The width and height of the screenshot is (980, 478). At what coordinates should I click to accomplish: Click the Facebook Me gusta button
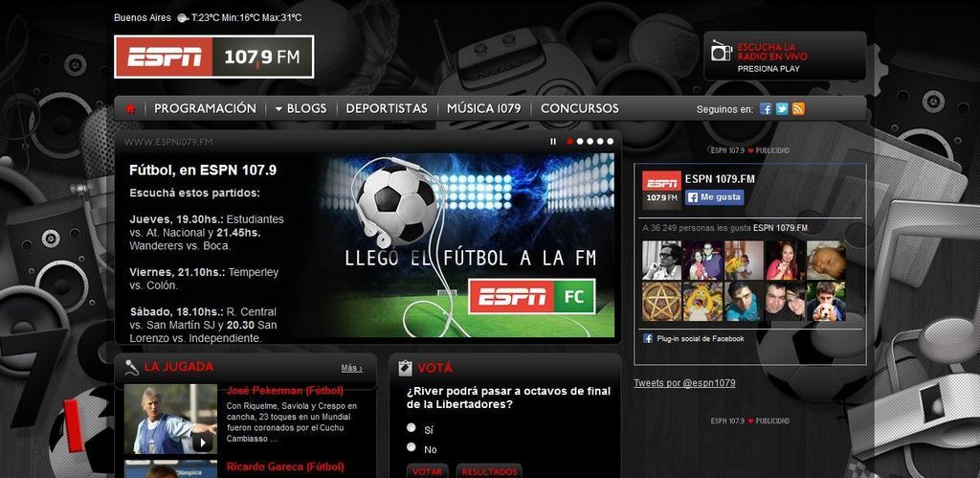[x=714, y=197]
